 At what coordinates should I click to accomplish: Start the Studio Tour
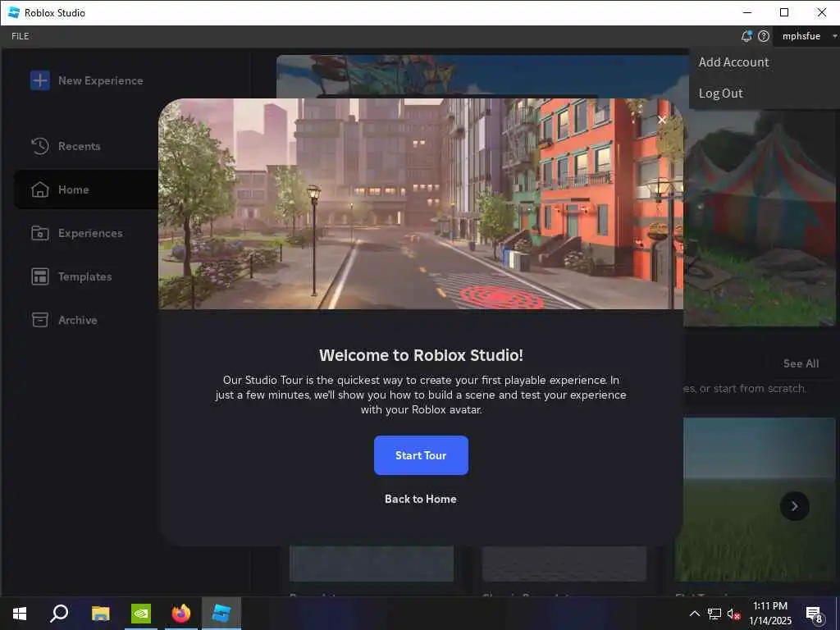[421, 455]
